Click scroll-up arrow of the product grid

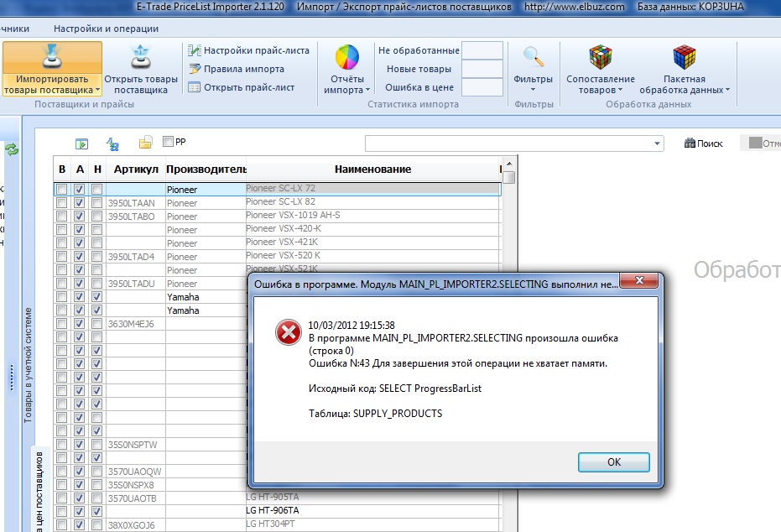[508, 164]
